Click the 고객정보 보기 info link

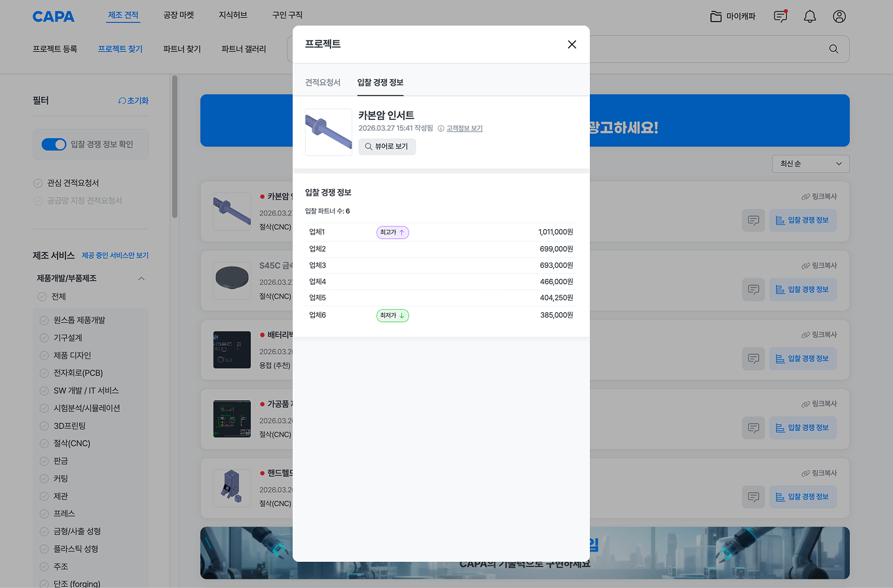point(464,128)
